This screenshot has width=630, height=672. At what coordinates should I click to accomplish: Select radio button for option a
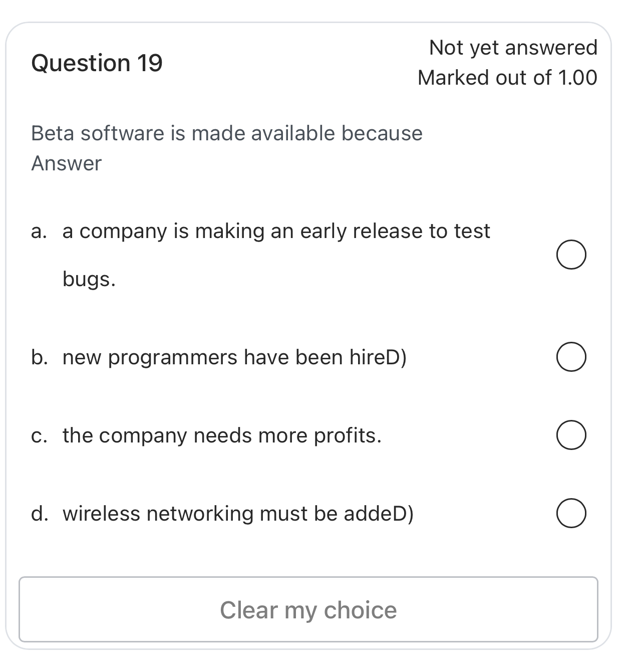click(571, 254)
